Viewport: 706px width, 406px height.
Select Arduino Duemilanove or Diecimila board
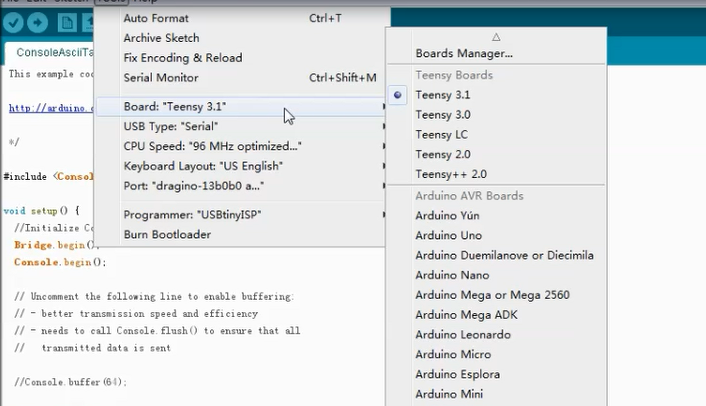(496, 255)
